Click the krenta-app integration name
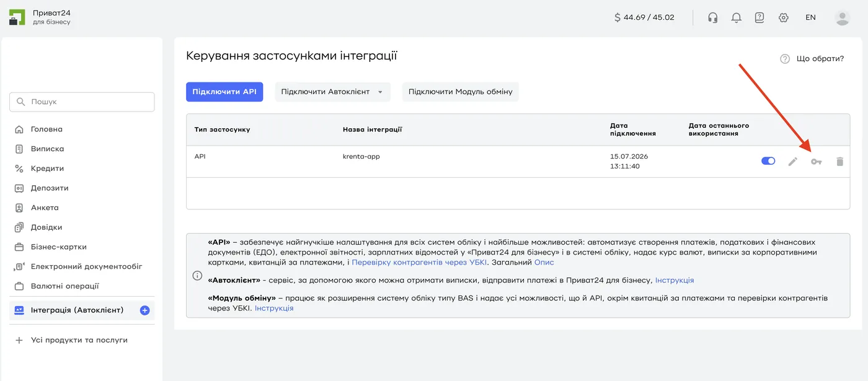This screenshot has width=868, height=381. [x=361, y=157]
